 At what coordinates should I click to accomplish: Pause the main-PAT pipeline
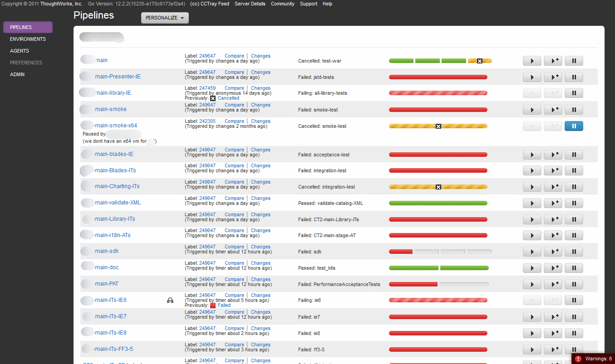573,284
